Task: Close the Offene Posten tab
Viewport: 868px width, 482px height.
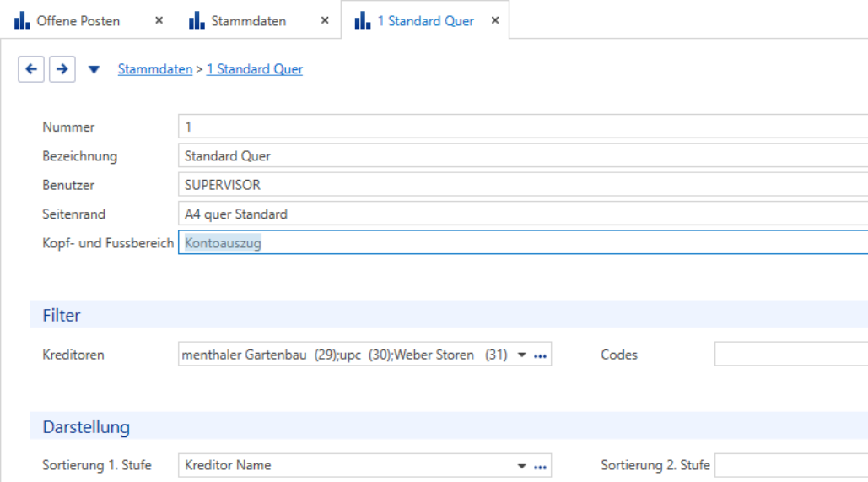Action: pyautogui.click(x=159, y=20)
